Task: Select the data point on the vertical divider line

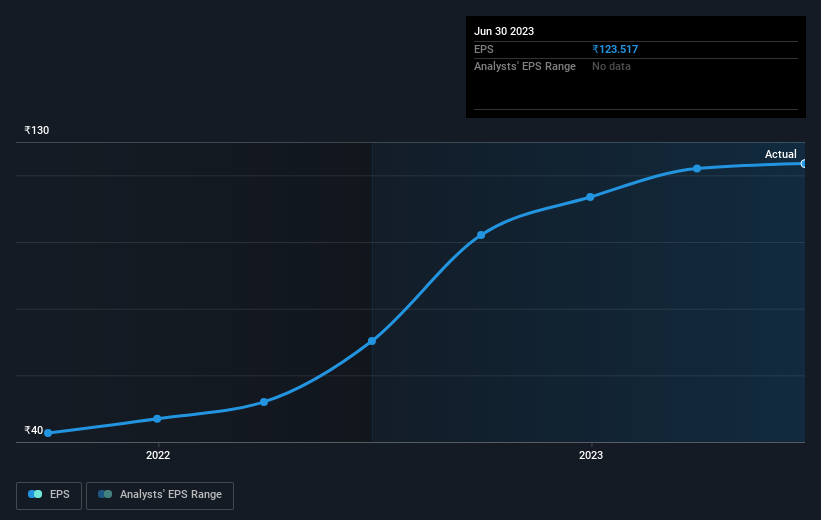Action: (x=372, y=341)
